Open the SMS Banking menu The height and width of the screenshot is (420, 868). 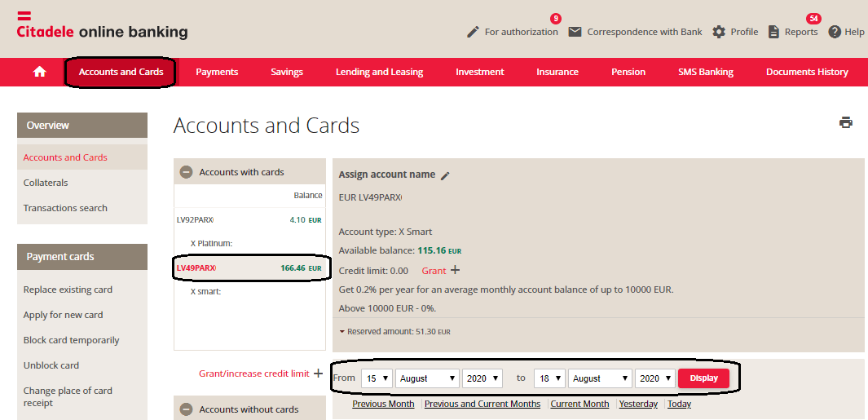tap(706, 72)
